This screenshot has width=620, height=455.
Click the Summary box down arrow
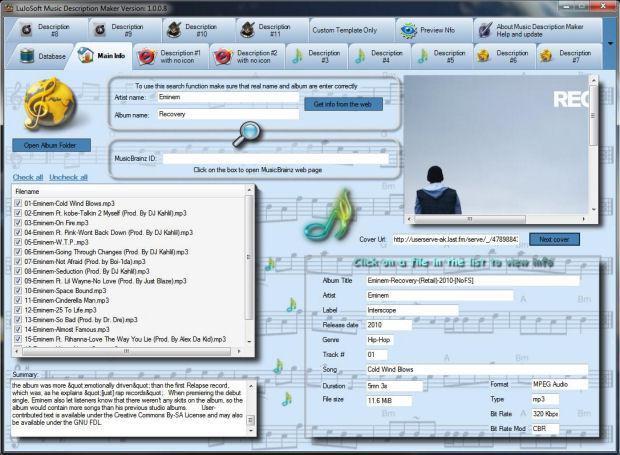tap(251, 430)
